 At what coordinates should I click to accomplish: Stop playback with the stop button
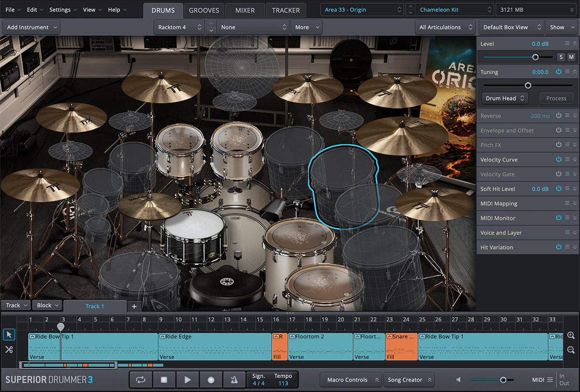164,380
